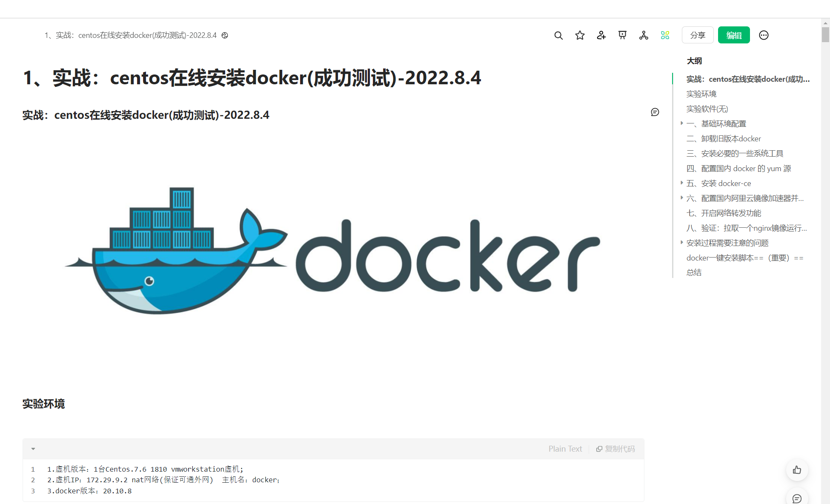Star this document as favorite

tap(580, 35)
